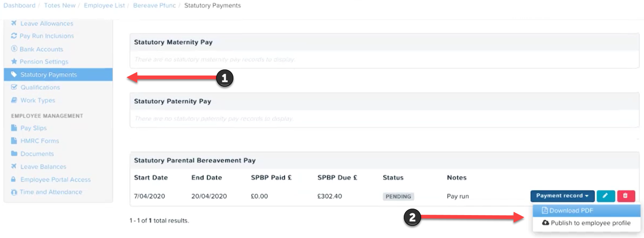
Task: Click the Employee Portal Access lock icon
Action: coord(14,179)
